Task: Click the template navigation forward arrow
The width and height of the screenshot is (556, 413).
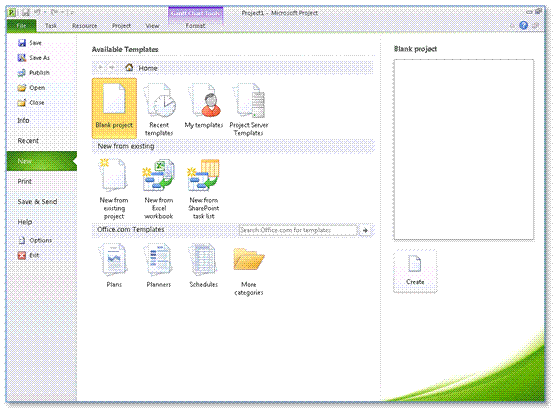Action: pos(111,67)
